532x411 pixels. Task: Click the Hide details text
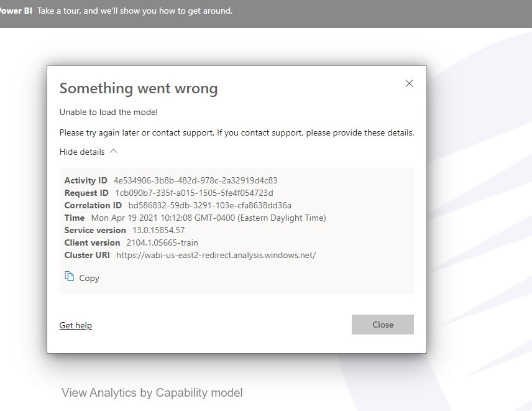(82, 152)
